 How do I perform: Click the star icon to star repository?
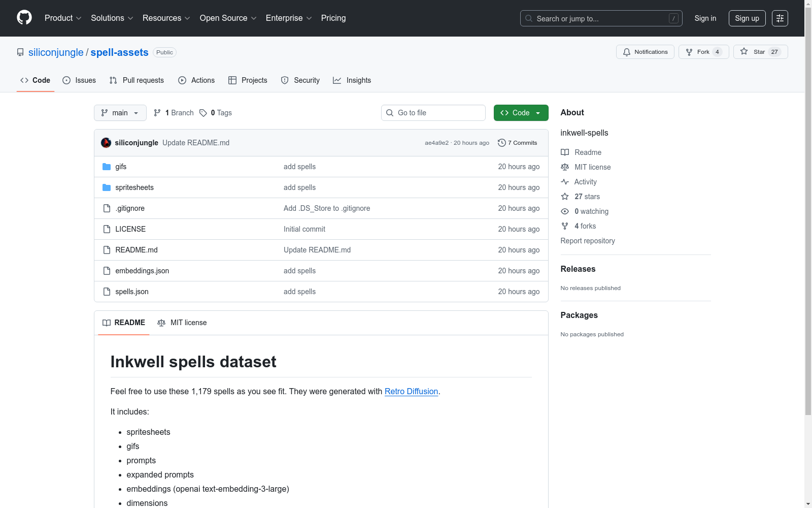(744, 51)
